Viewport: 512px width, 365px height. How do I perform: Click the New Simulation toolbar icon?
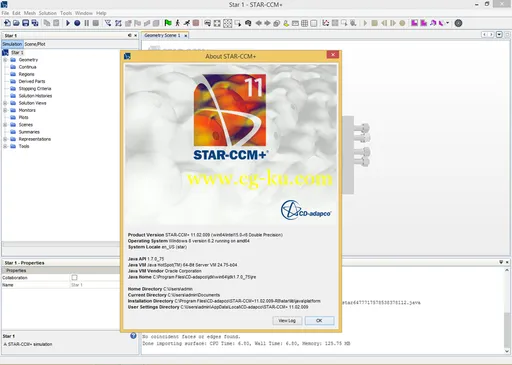click(x=7, y=23)
